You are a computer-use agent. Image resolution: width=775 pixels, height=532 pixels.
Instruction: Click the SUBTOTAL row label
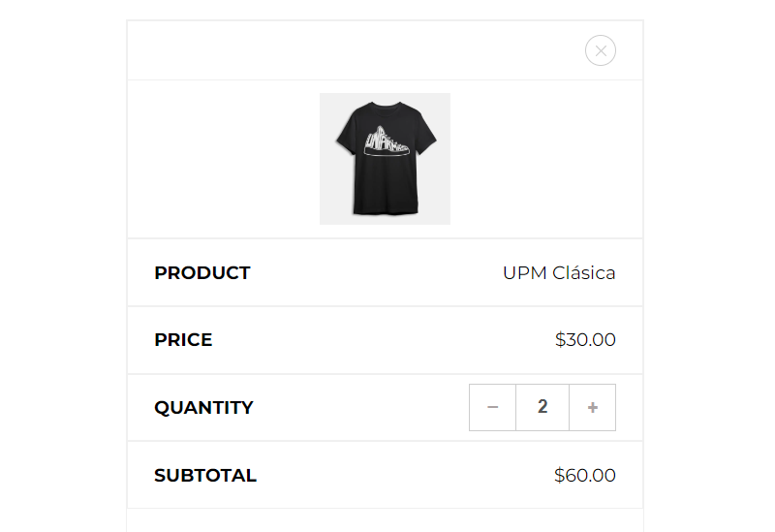205,476
